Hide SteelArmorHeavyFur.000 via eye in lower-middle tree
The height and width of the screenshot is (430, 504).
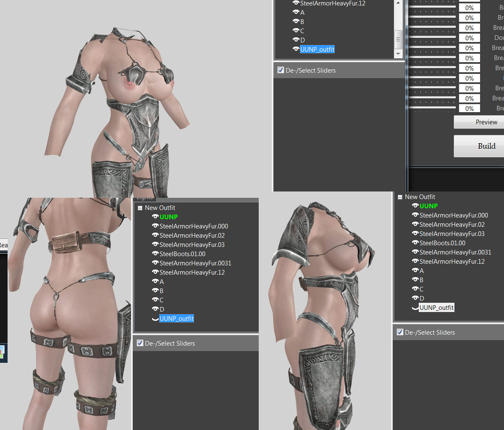155,226
